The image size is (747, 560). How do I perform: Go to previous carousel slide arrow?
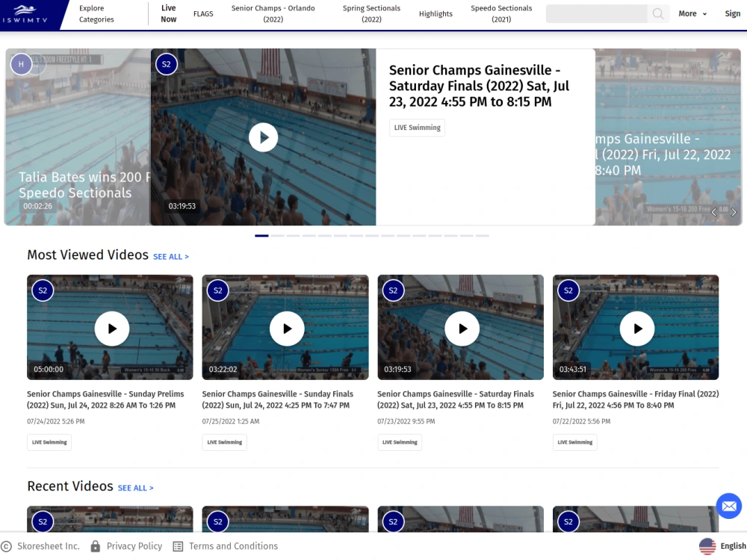[x=713, y=212]
